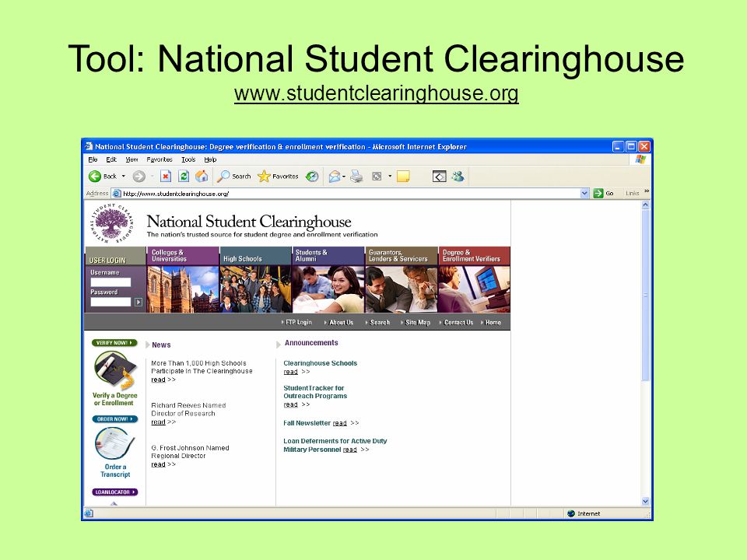747x560 pixels.
Task: Select the Colleges & Universities tab
Action: 183,256
